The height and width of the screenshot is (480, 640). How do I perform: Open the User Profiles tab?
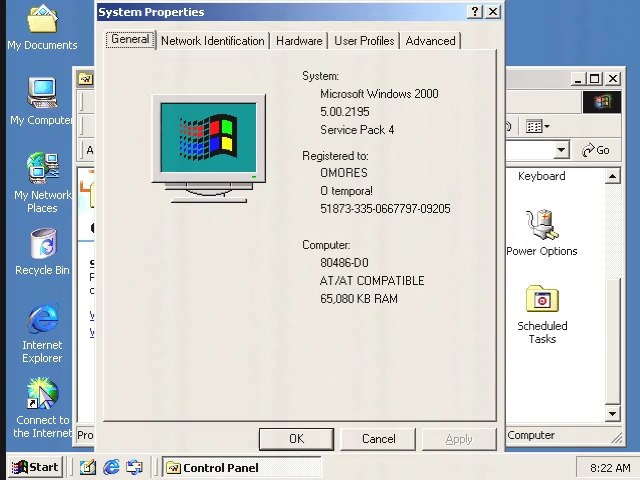364,41
